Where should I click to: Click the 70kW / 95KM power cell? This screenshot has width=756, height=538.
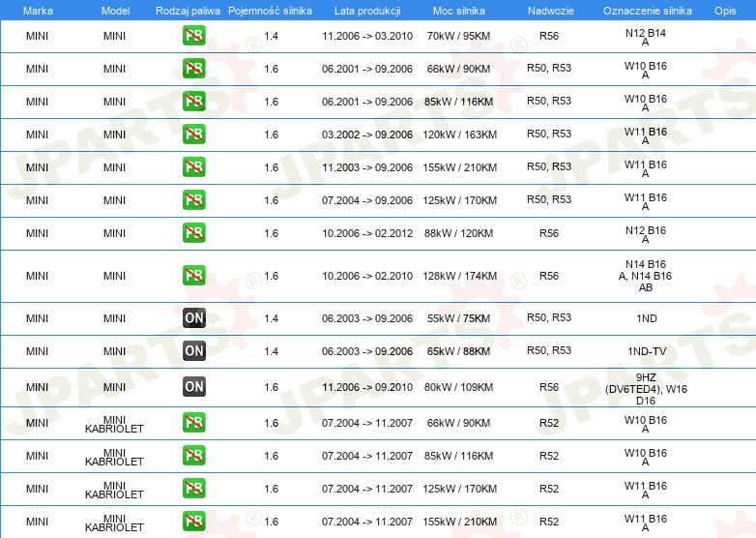458,36
